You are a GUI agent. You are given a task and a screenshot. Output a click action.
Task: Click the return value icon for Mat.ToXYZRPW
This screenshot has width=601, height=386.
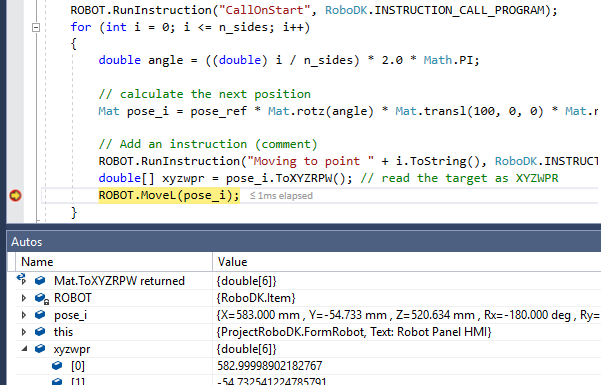[21, 279]
